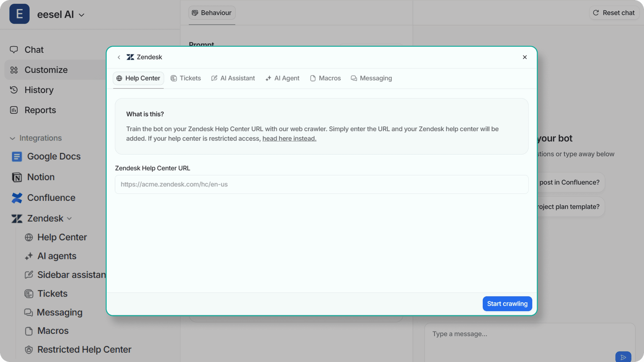Click the Zendesk logo in the sidebar

[16, 218]
